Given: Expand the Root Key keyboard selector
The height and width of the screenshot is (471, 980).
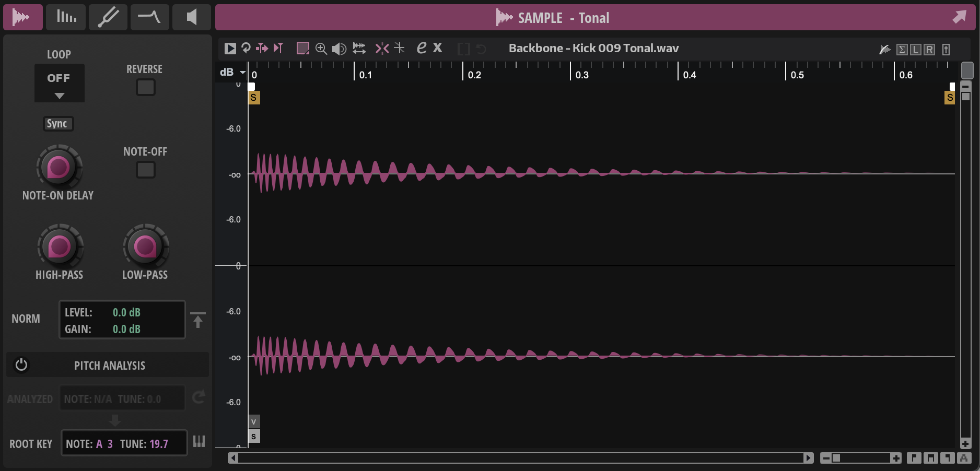Looking at the screenshot, I should pyautogui.click(x=199, y=442).
